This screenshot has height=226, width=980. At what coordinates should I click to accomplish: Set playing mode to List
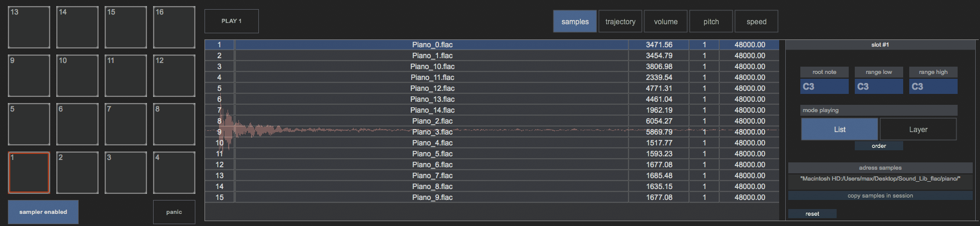click(839, 129)
